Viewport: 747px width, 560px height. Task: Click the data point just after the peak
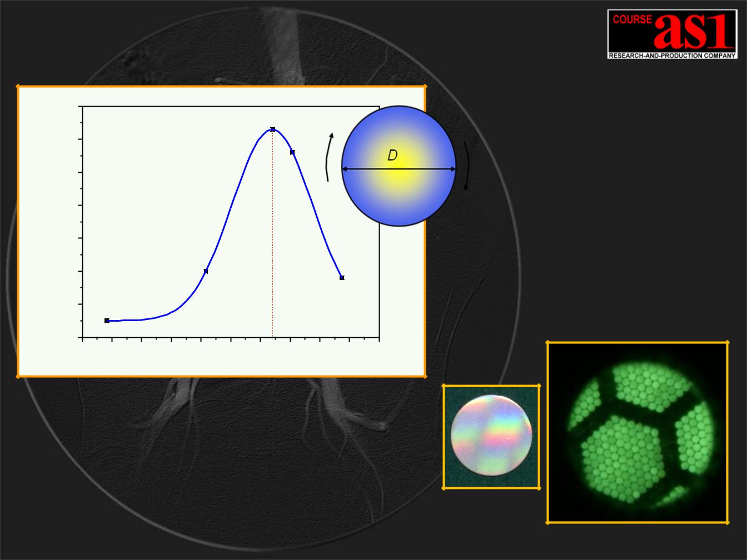coord(292,152)
